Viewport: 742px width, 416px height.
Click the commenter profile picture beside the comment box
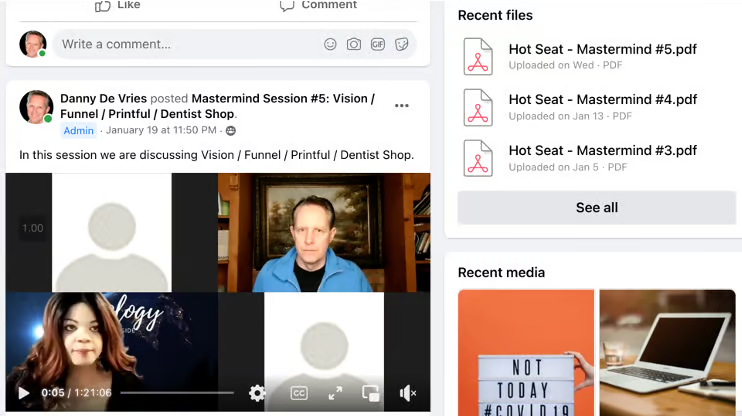33,44
